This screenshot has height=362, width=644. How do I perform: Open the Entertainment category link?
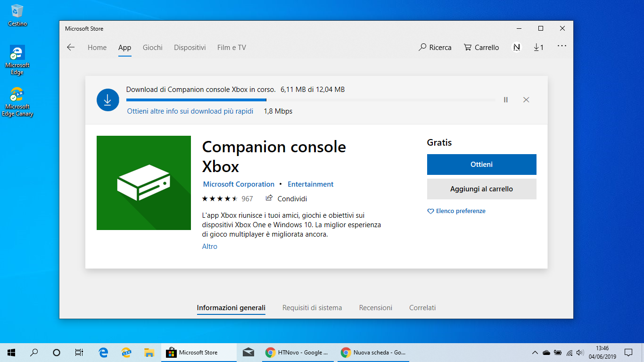point(310,184)
